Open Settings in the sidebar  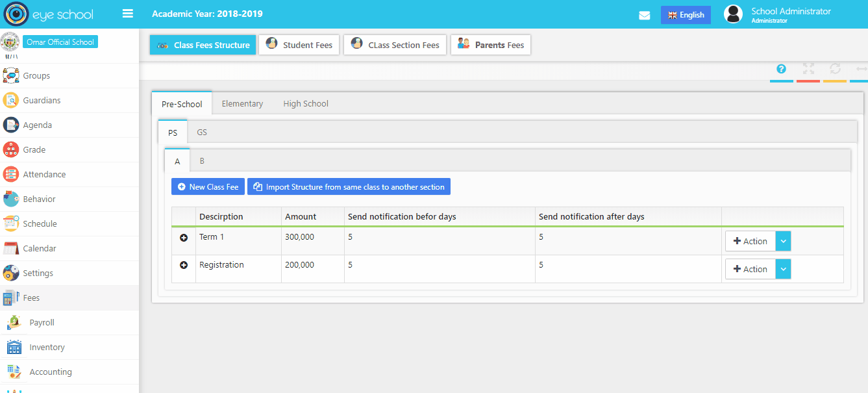pyautogui.click(x=69, y=273)
